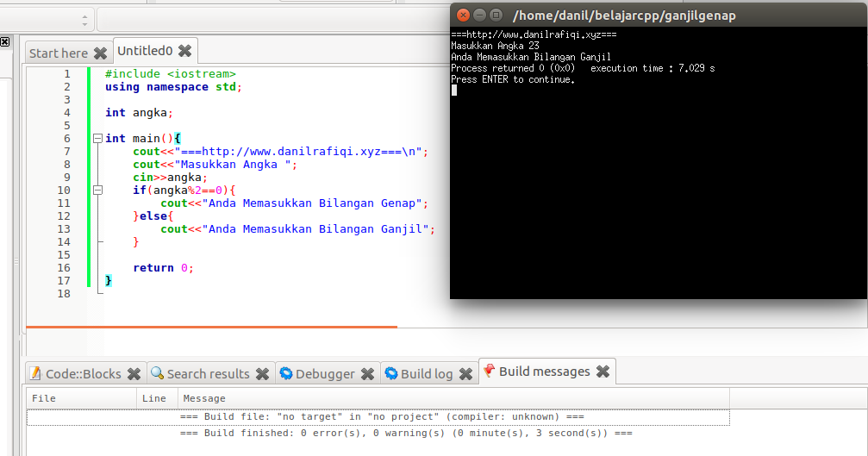868x456 pixels.
Task: Select the 'Build finished: 0 error(s)' row
Action: (x=378, y=434)
